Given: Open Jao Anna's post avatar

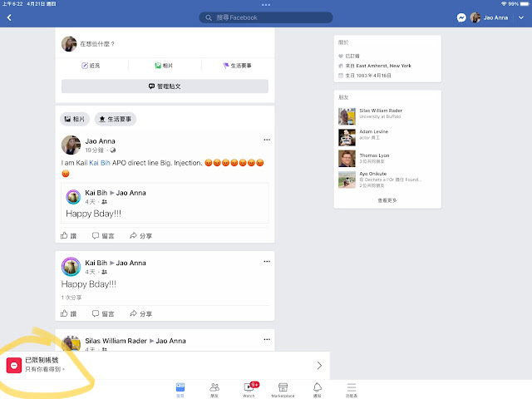Looking at the screenshot, I should coord(71,145).
